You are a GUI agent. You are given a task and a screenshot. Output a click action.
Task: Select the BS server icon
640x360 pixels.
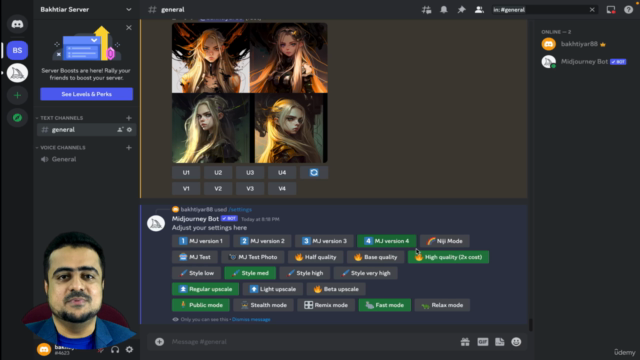[x=17, y=50]
